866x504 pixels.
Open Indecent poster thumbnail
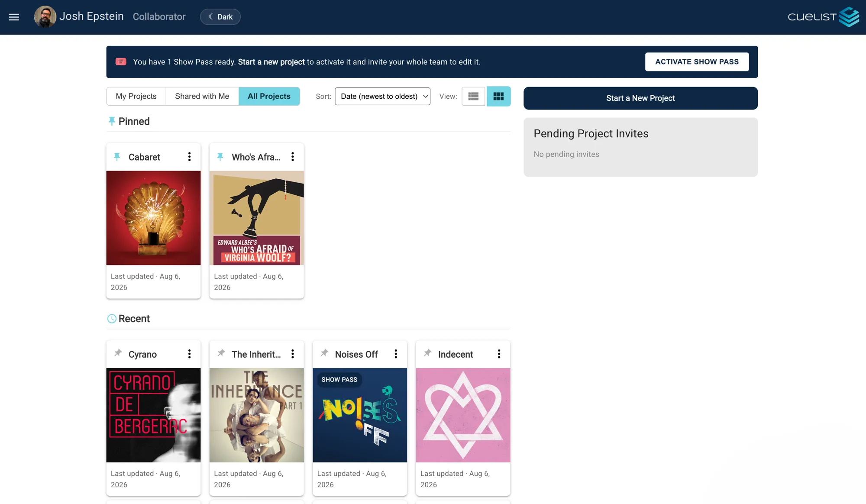pyautogui.click(x=463, y=415)
